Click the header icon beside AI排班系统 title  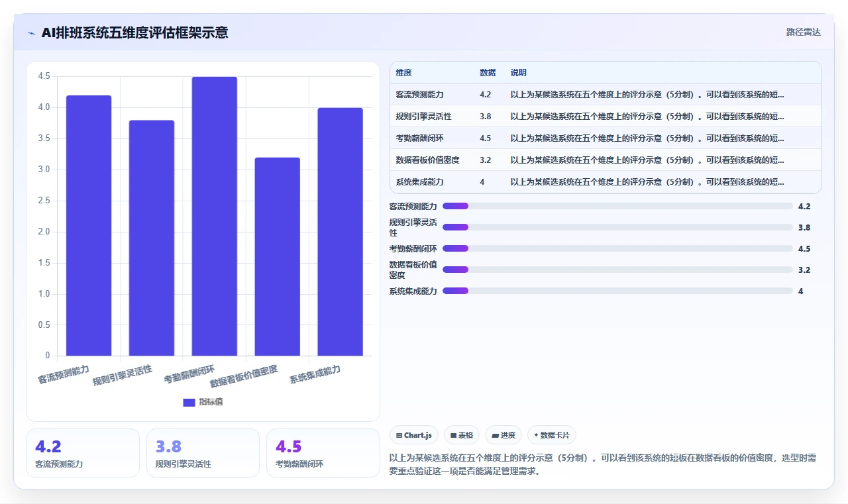(x=31, y=33)
